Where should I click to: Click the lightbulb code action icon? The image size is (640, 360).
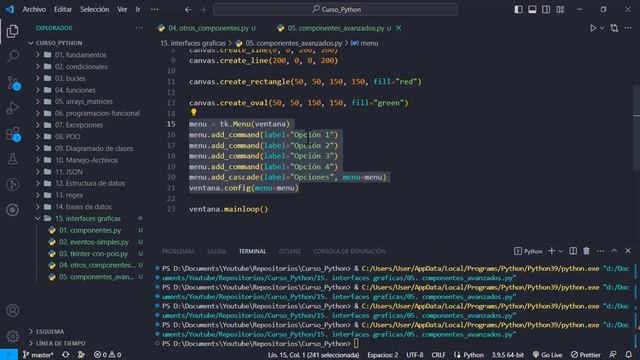tap(193, 112)
